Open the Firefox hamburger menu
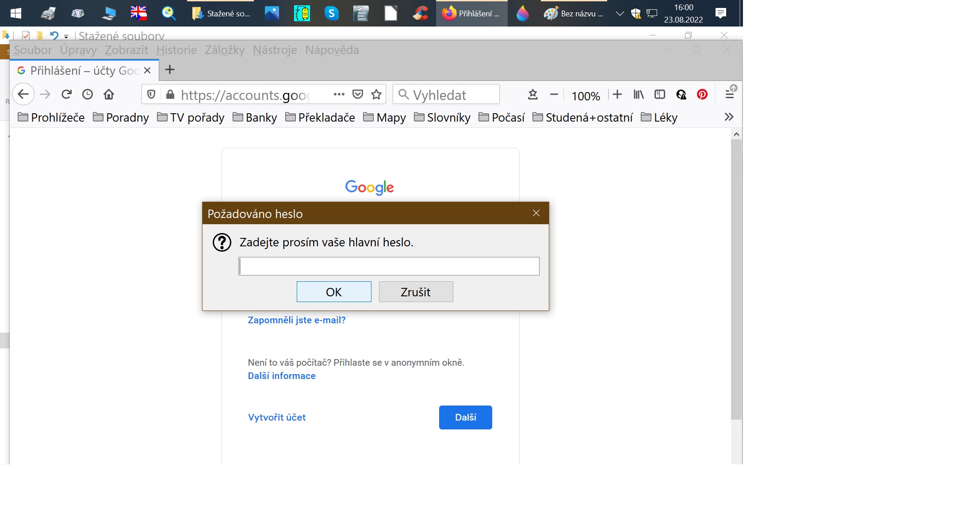980x513 pixels. pos(729,94)
